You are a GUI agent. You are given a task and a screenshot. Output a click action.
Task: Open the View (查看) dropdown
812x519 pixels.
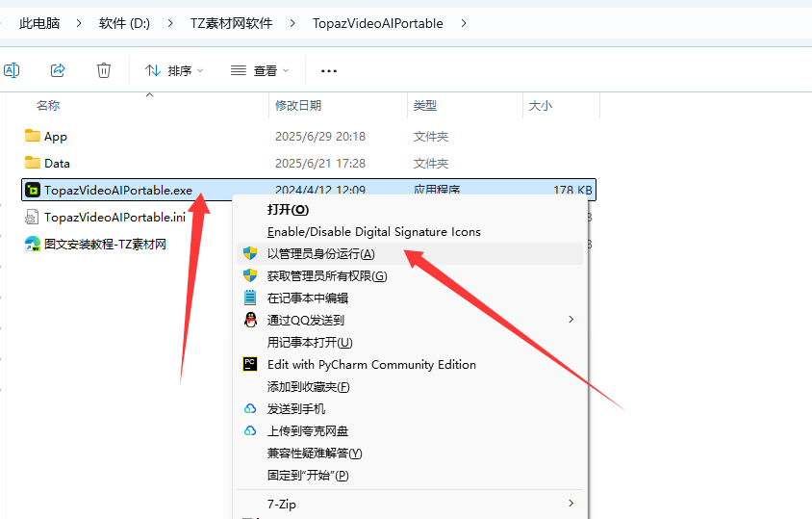(260, 70)
